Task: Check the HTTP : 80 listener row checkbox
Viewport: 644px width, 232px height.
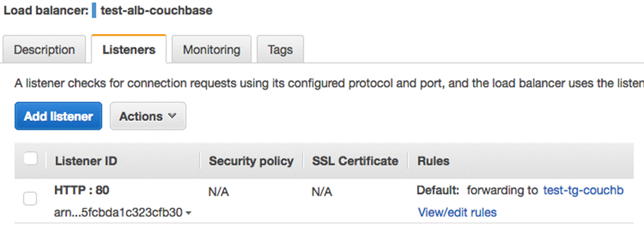Action: coord(30,198)
